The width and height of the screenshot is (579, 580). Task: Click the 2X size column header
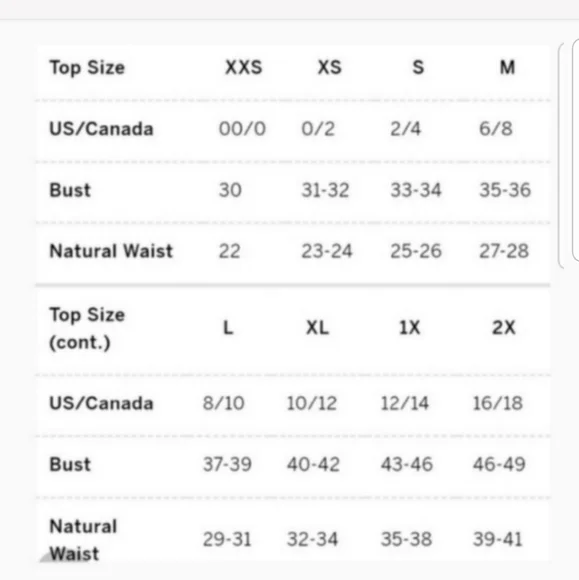[504, 328]
